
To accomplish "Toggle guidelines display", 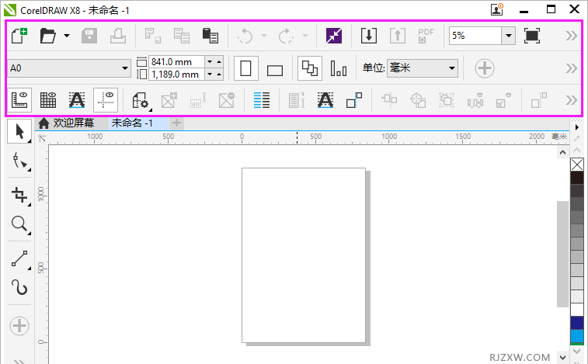I will pos(106,100).
